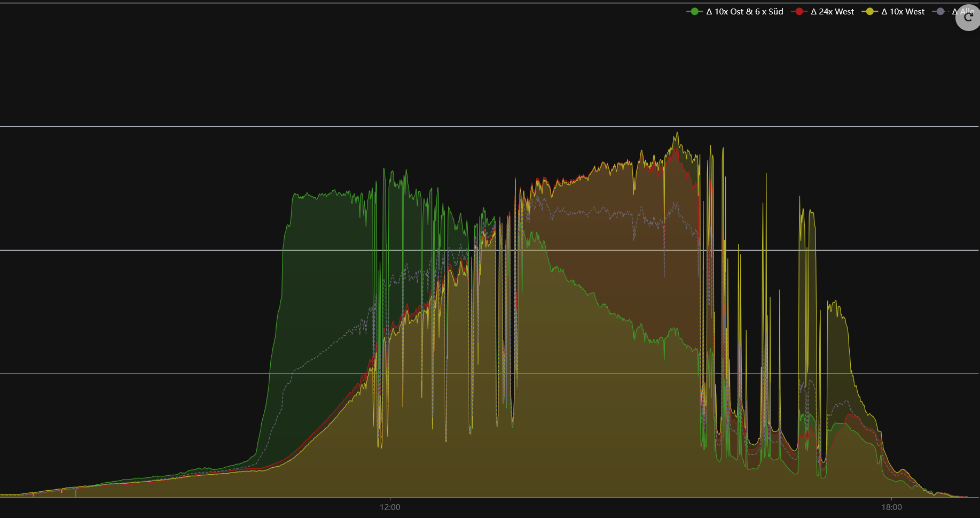Click the red legend marker icon

(799, 12)
